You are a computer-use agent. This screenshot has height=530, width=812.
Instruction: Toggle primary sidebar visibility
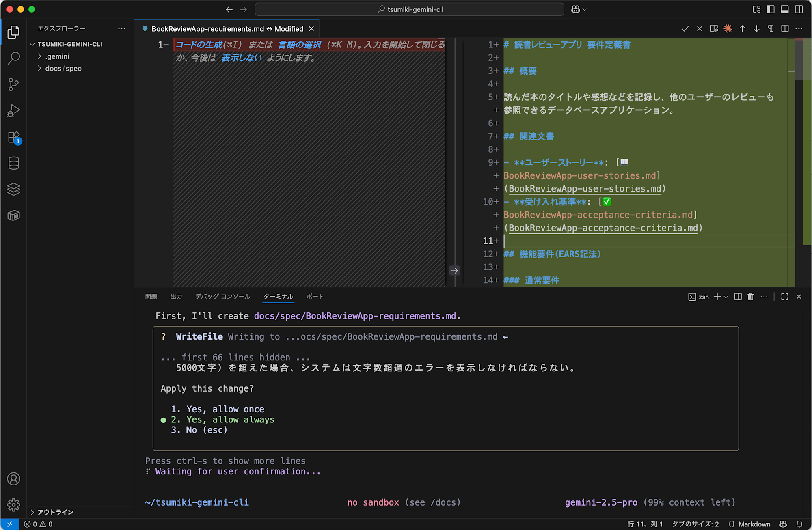pyautogui.click(x=771, y=9)
